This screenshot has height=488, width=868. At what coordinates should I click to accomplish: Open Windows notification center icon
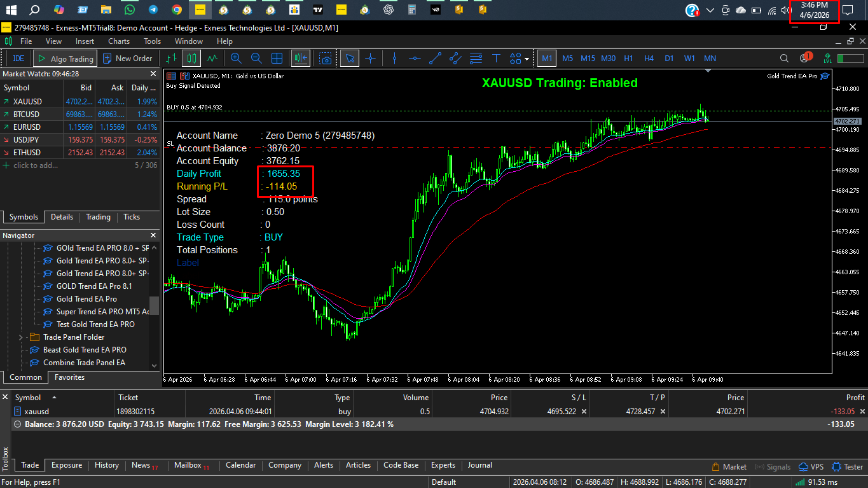(x=848, y=10)
